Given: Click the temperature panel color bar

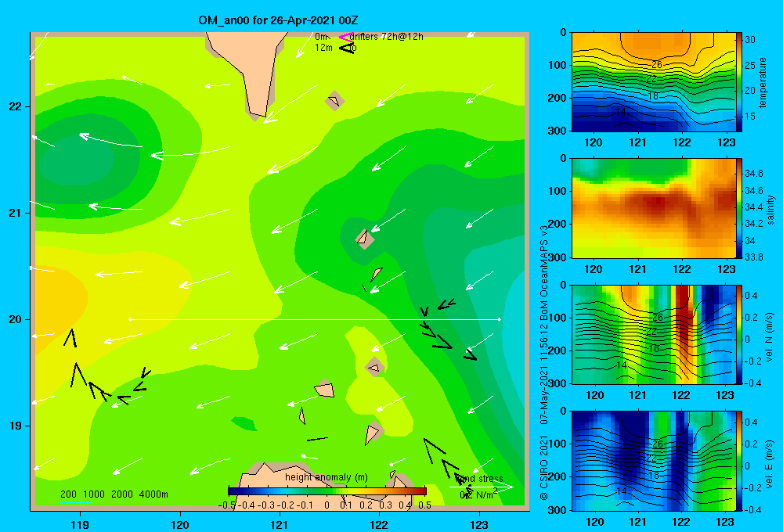Looking at the screenshot, I should click(x=738, y=82).
